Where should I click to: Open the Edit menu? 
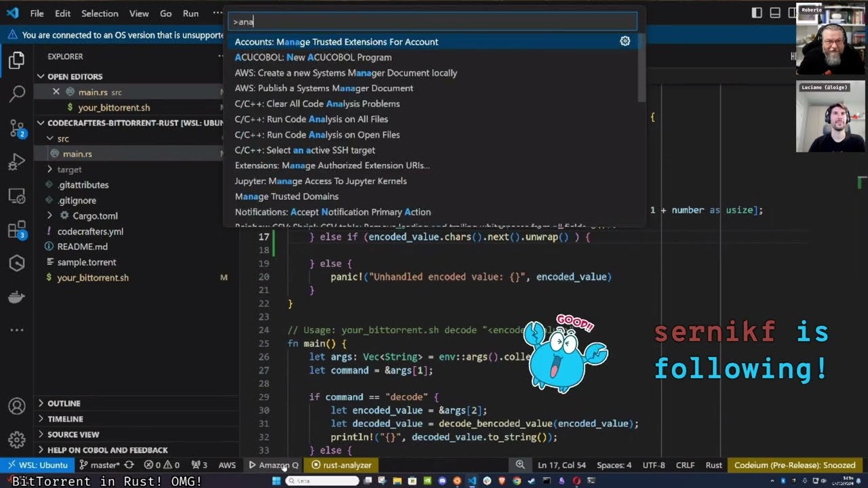point(62,13)
